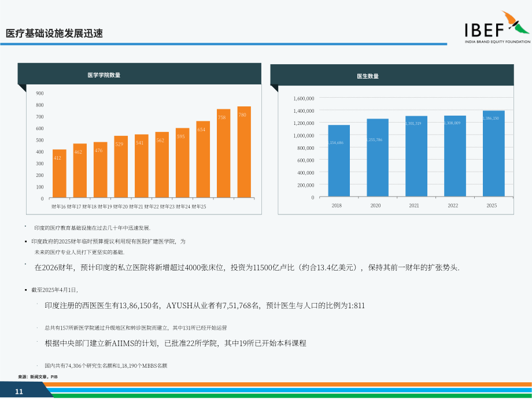Select the orange bar labeled 562

(x=162, y=165)
